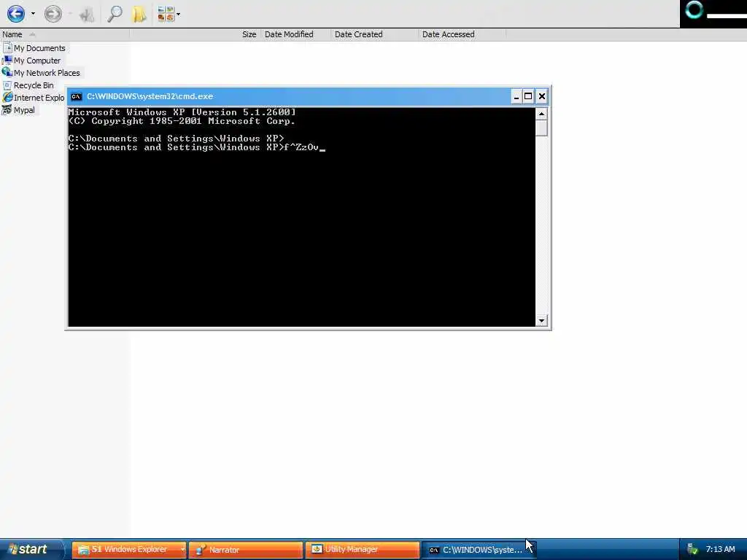Select the My Documents label
Screen dimensions: 747x560
point(39,48)
